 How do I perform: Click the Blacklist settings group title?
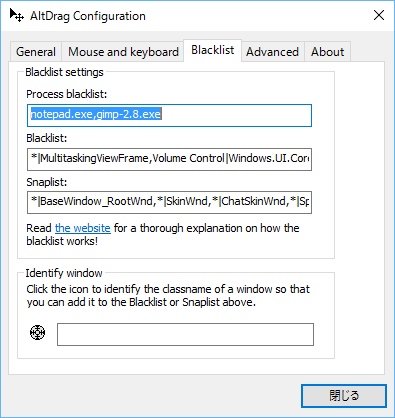click(64, 72)
